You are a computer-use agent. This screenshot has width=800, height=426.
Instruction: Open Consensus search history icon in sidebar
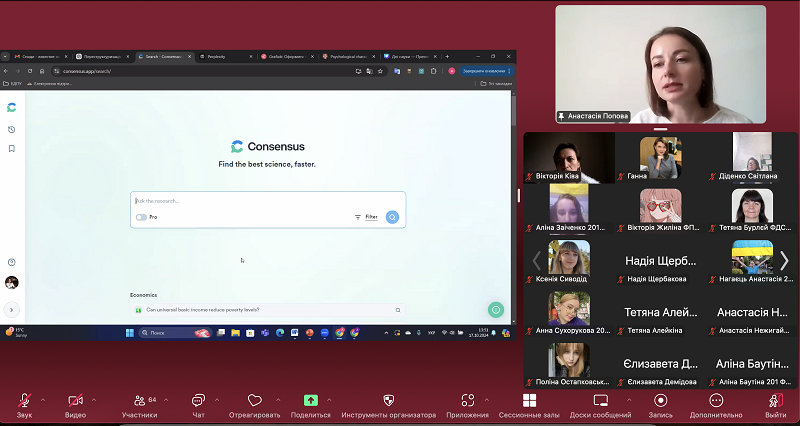[11, 130]
